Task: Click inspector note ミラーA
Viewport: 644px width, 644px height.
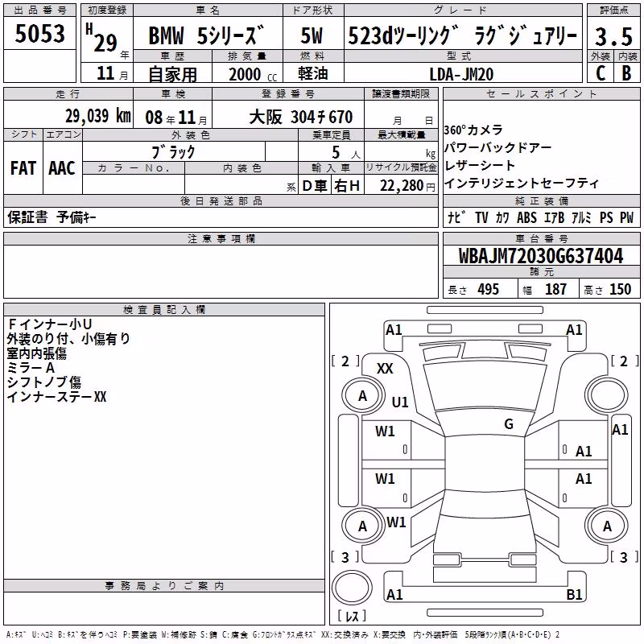Action: (31, 368)
